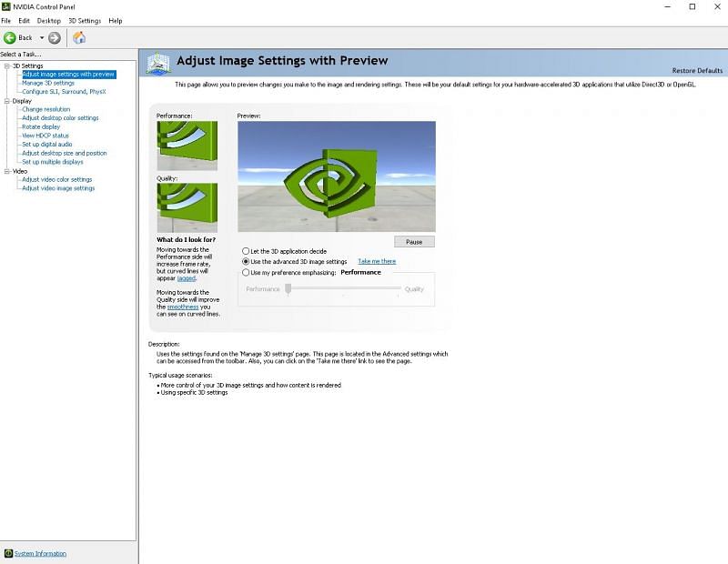Close the NVIDIA Control Panel window
This screenshot has width=728, height=564.
(717, 7)
